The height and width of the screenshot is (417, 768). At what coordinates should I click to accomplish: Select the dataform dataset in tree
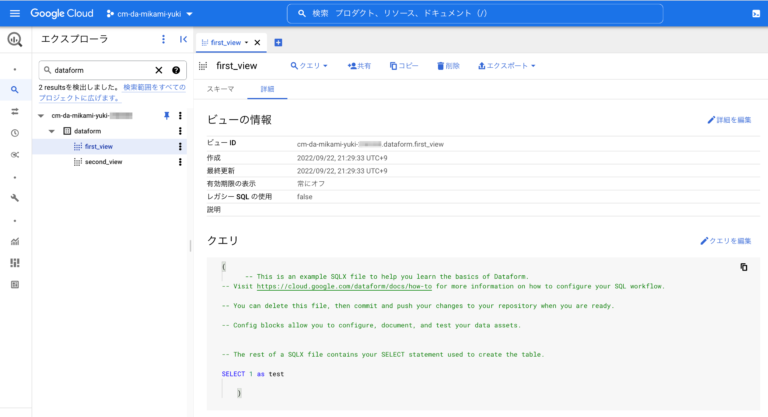point(87,131)
